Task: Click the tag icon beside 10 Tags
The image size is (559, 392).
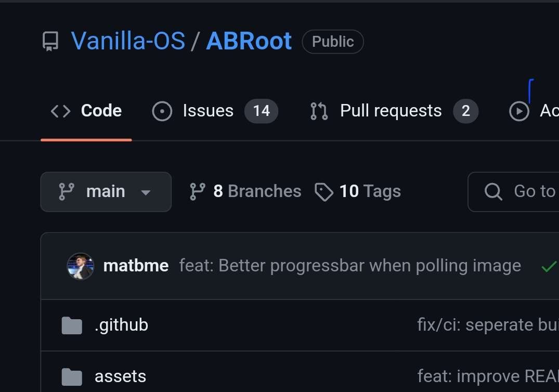Action: 323,192
